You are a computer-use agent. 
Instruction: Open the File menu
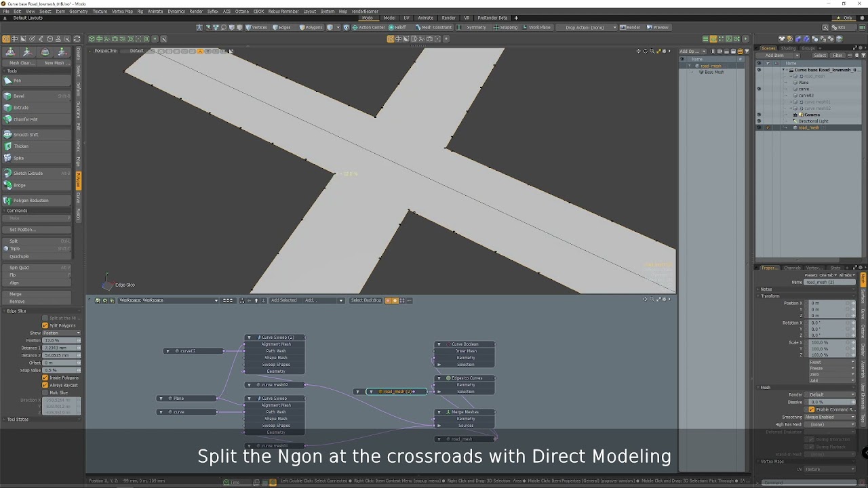7,12
